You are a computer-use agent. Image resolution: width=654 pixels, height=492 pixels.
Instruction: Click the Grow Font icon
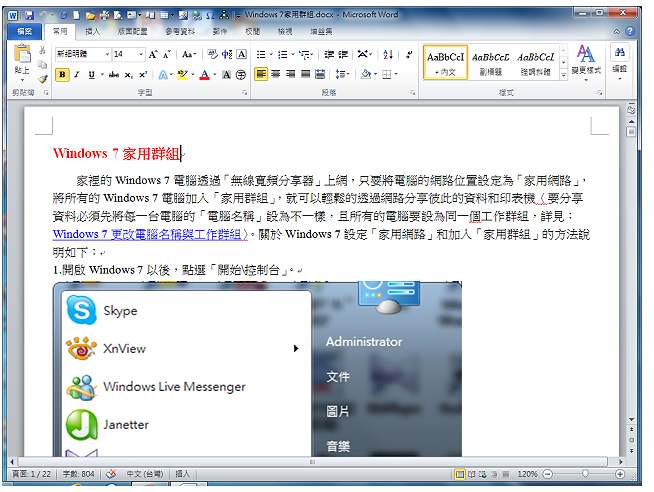[x=153, y=54]
